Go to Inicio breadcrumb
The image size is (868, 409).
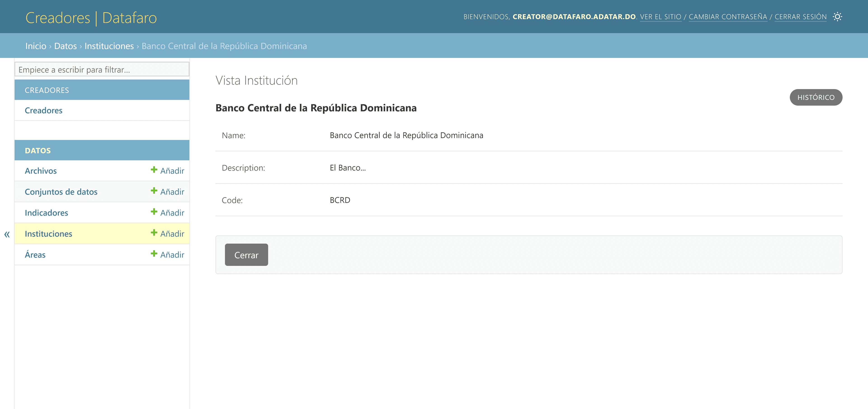[x=36, y=46]
